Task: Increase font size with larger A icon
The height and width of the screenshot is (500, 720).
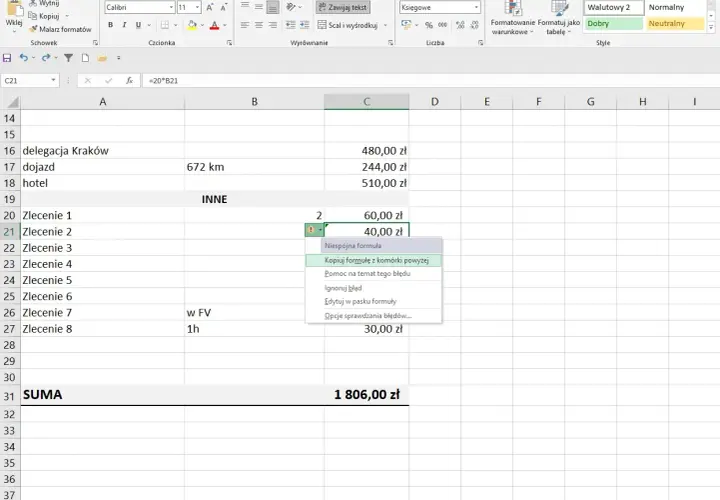Action: coord(210,7)
